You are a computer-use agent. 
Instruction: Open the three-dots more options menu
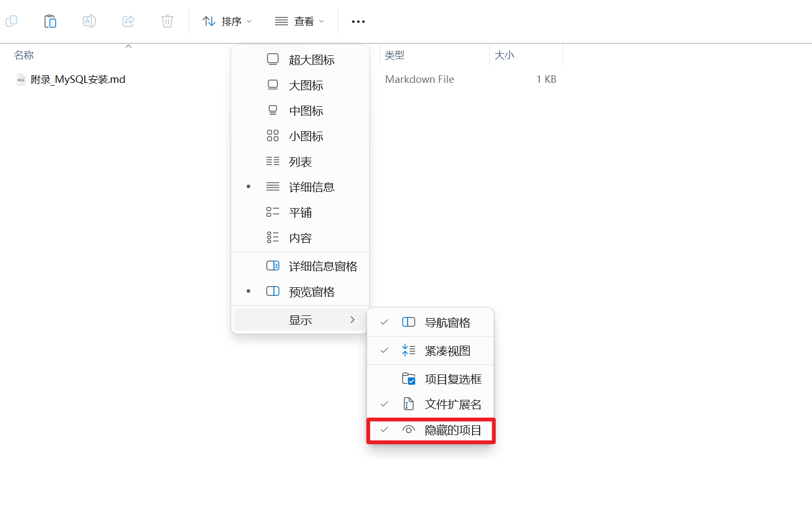(358, 22)
